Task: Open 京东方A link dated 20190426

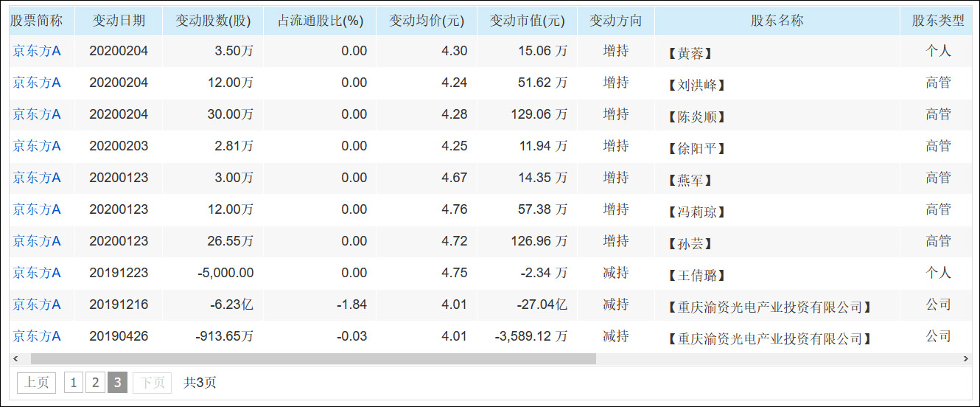Action: pyautogui.click(x=37, y=336)
